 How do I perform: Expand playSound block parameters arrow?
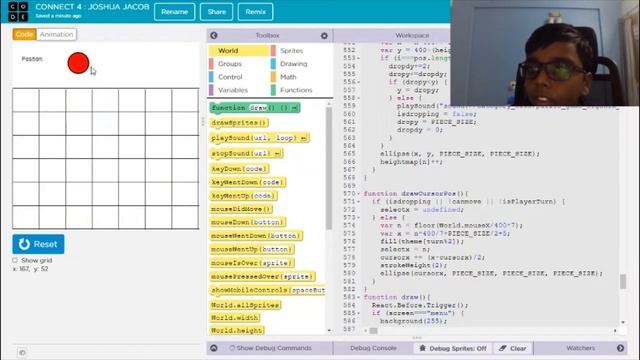tap(303, 138)
